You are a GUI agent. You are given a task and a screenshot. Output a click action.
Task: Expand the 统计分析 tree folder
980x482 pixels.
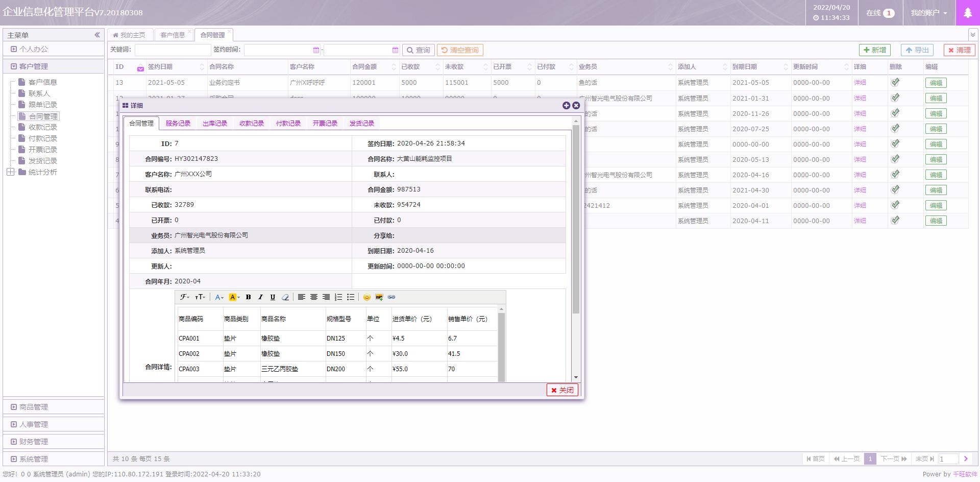coord(11,172)
